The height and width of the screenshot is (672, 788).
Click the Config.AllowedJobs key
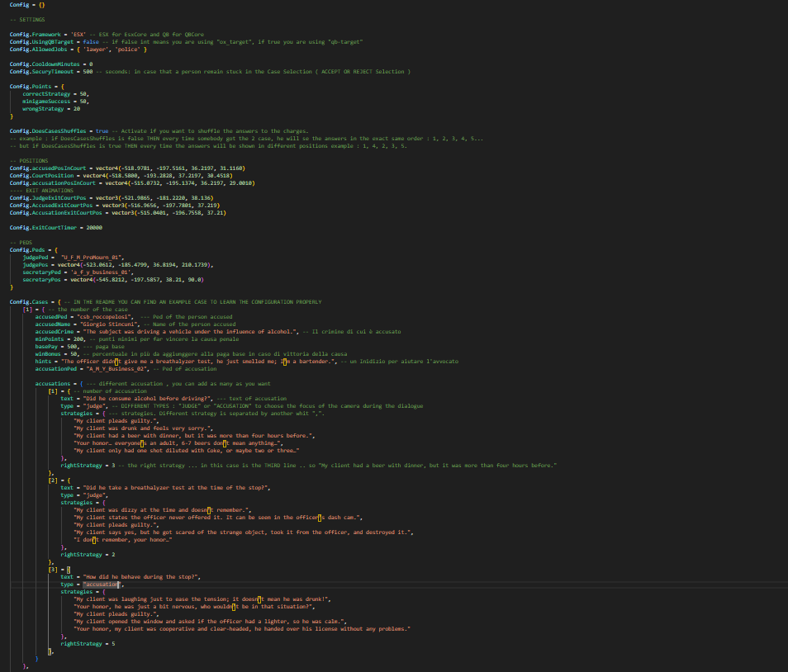pyautogui.click(x=38, y=50)
